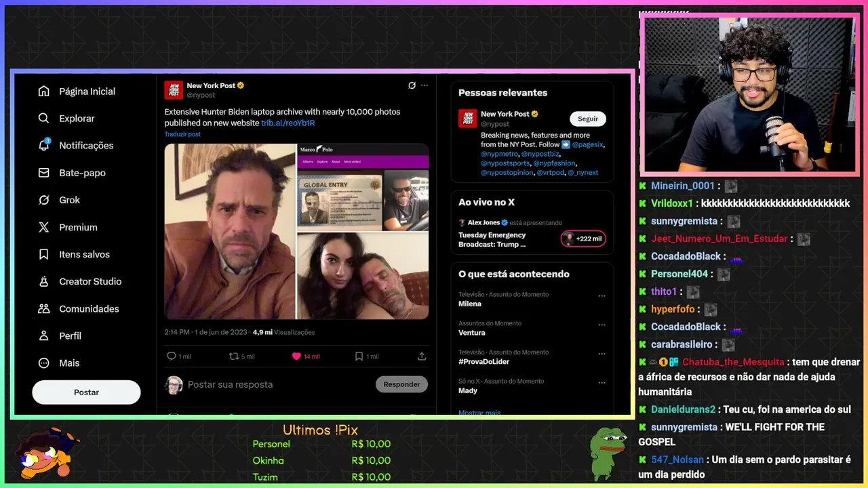The height and width of the screenshot is (488, 868).
Task: Click the Postar button
Action: tap(86, 392)
